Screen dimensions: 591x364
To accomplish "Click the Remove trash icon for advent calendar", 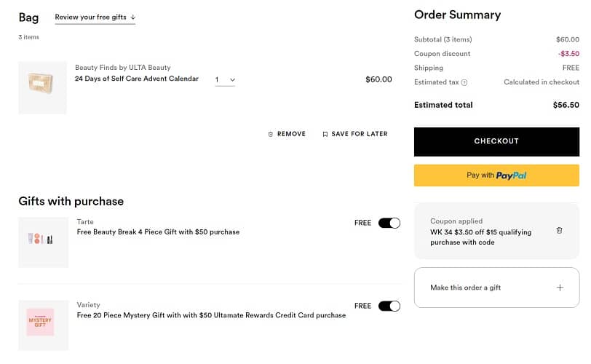I will point(271,134).
